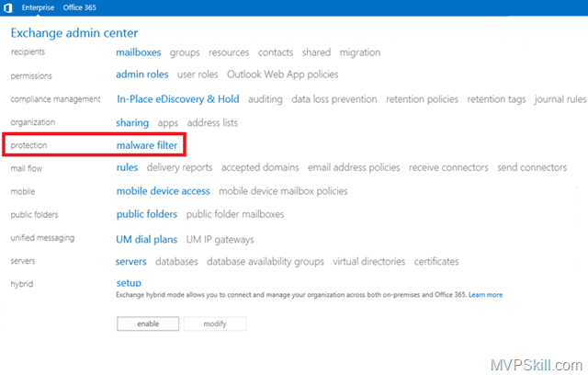This screenshot has height=375, width=588.
Task: Open mail flow rules
Action: pyautogui.click(x=127, y=168)
